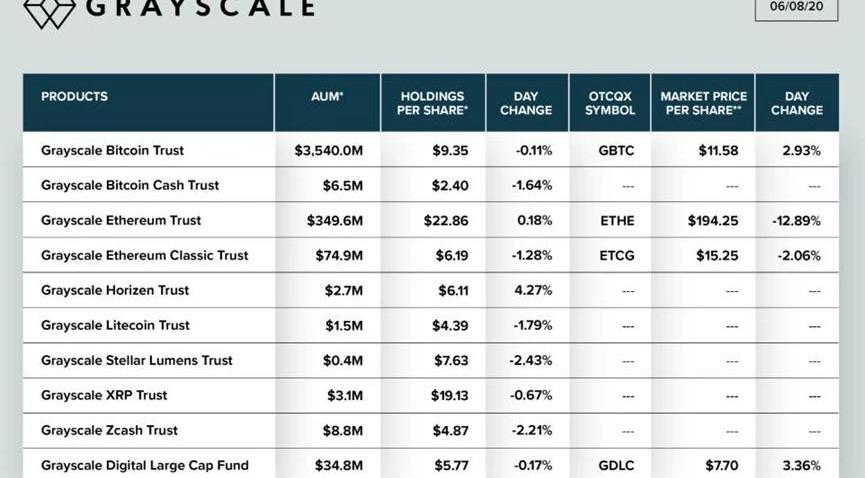This screenshot has width=865, height=478.
Task: Click the -12.89% day change value
Action: (x=796, y=221)
